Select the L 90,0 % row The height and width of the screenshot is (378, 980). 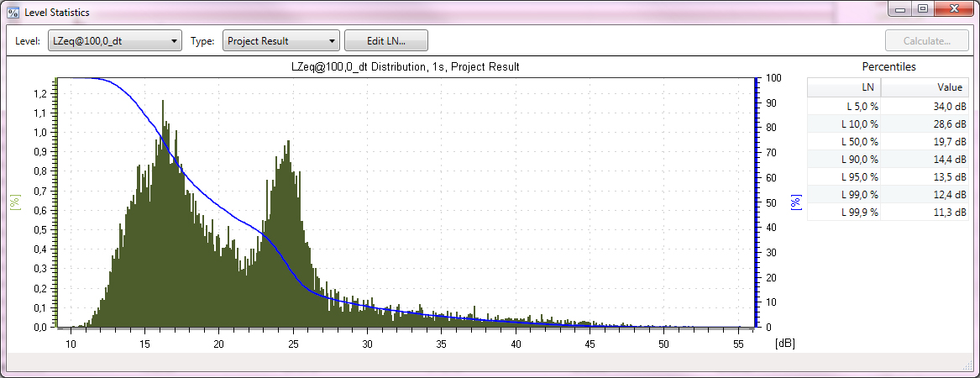pyautogui.click(x=888, y=159)
